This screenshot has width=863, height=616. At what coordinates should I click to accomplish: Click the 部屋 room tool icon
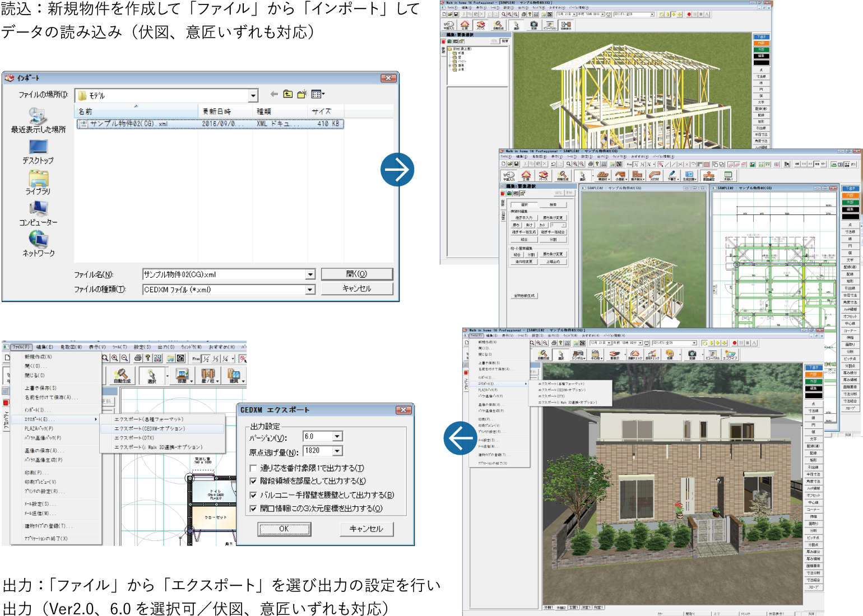pyautogui.click(x=182, y=376)
